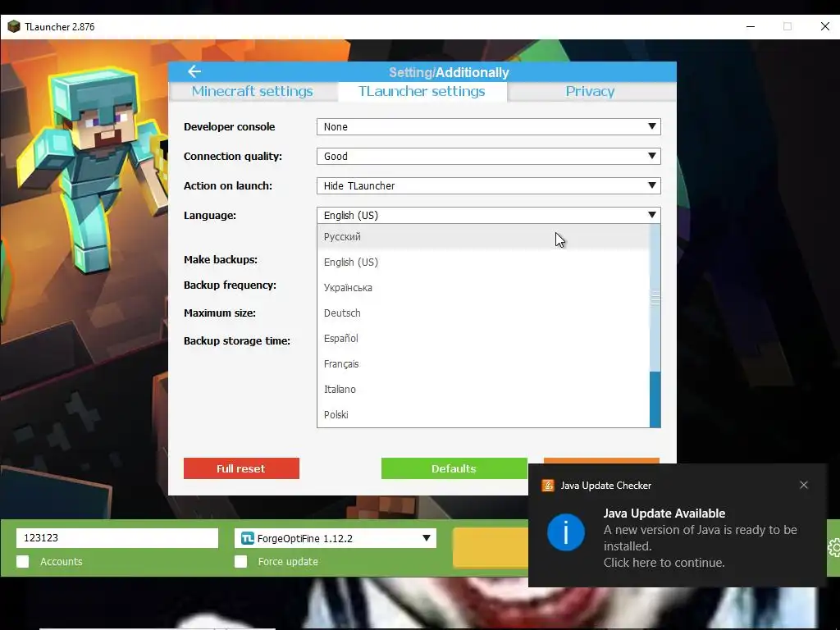Select Українська language option
The height and width of the screenshot is (630, 840).
(483, 288)
